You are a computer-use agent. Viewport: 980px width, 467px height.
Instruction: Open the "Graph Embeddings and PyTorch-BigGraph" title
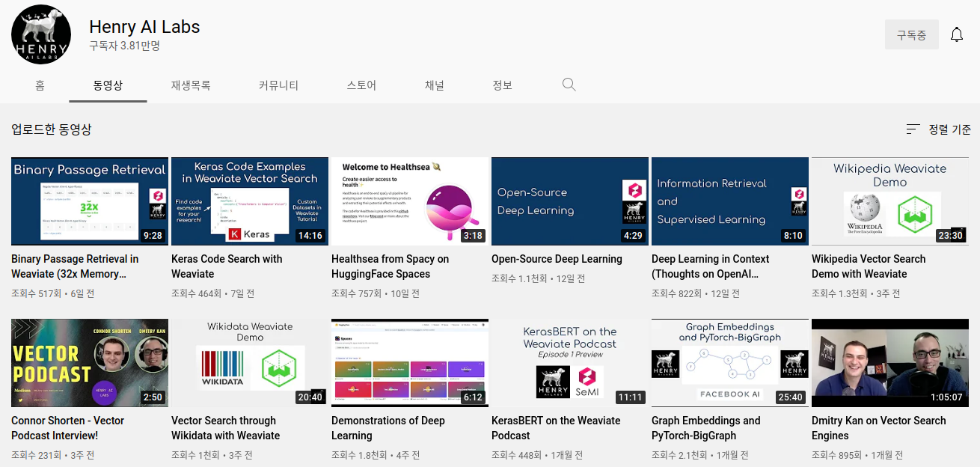coord(706,428)
